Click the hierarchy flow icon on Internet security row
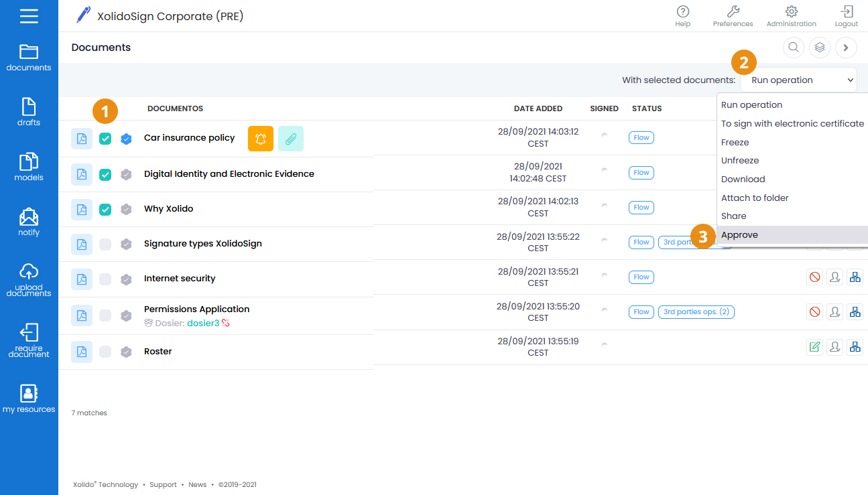The width and height of the screenshot is (868, 495). (x=855, y=277)
